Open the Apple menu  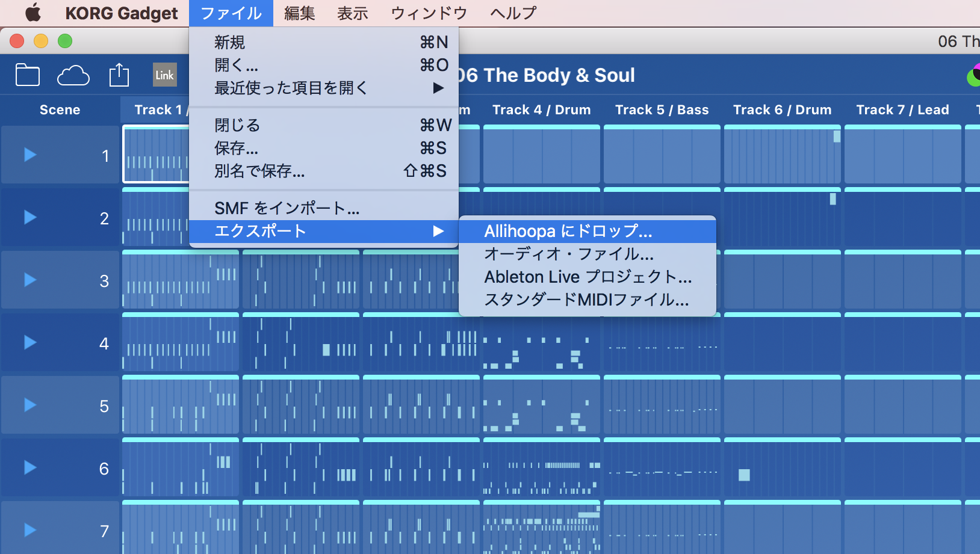point(33,13)
